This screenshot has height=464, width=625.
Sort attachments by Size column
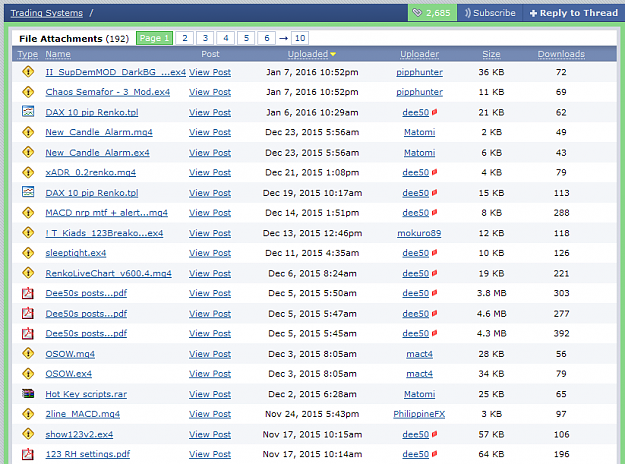[491, 54]
